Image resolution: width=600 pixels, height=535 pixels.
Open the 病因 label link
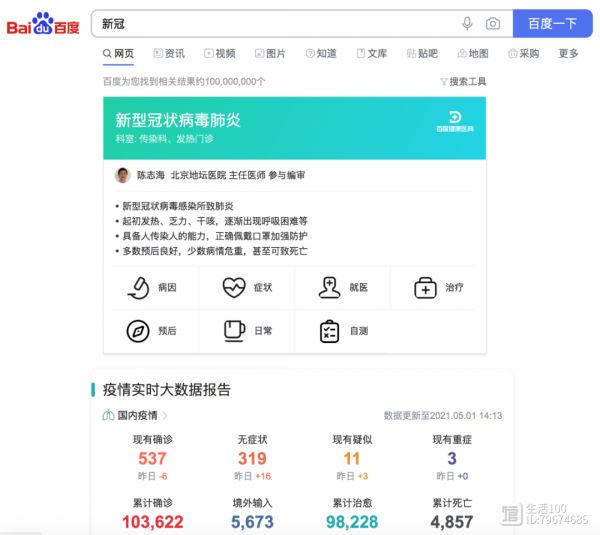click(x=167, y=287)
